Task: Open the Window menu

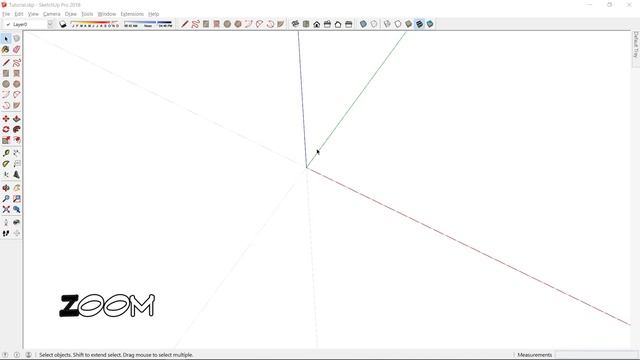Action: 107,14
